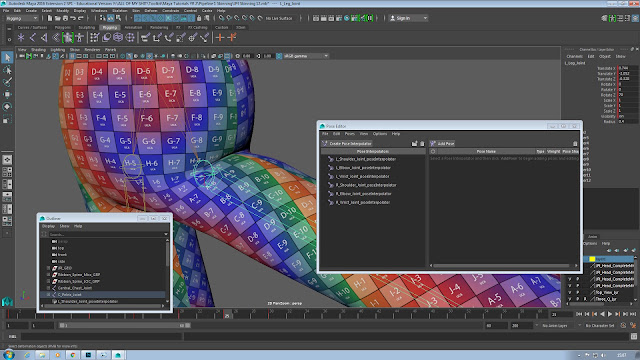Click the green-bracketed Bind Skin shelf icon
Image resolution: width=640 pixels, height=360 pixels.
point(68,38)
